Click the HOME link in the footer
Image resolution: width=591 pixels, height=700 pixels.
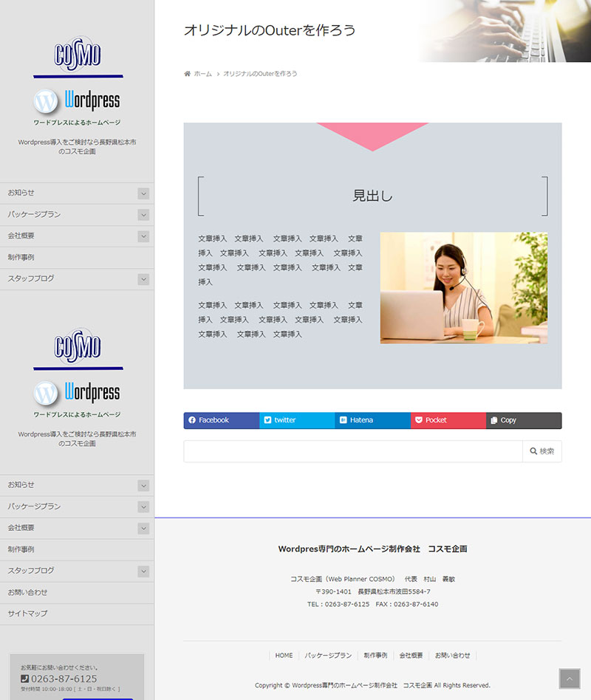pyautogui.click(x=284, y=656)
